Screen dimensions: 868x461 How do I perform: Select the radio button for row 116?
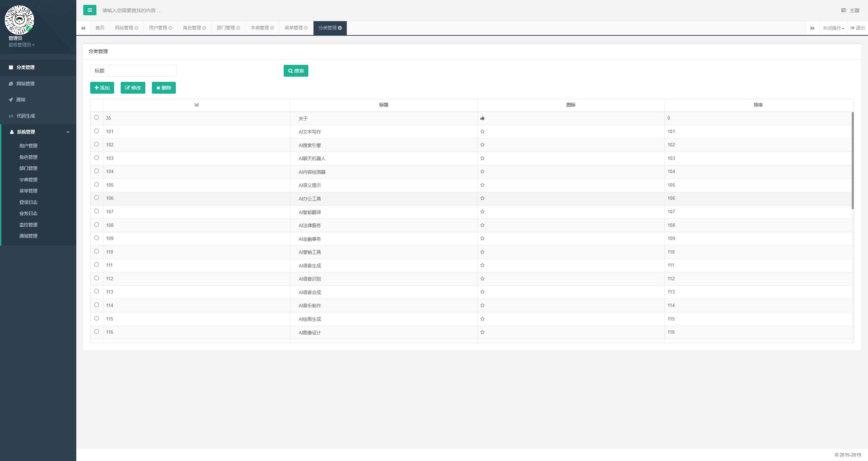(x=96, y=331)
